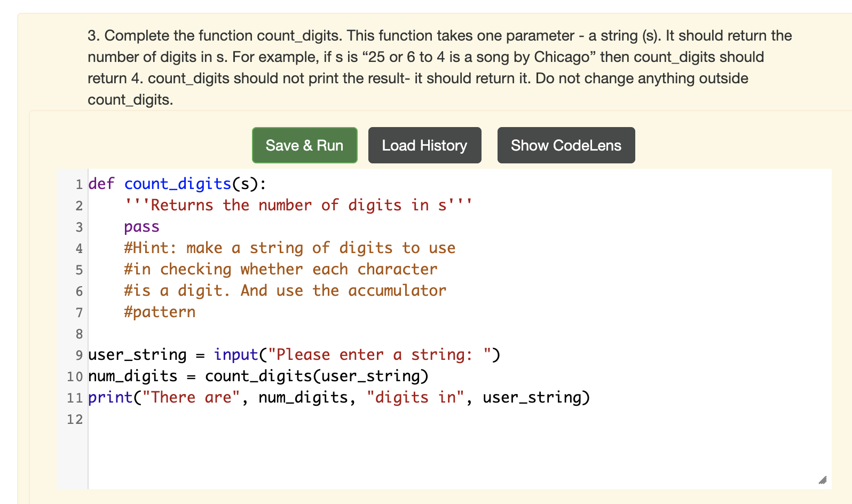
Task: Click the num_digits assignment on line 10
Action: [x=258, y=376]
